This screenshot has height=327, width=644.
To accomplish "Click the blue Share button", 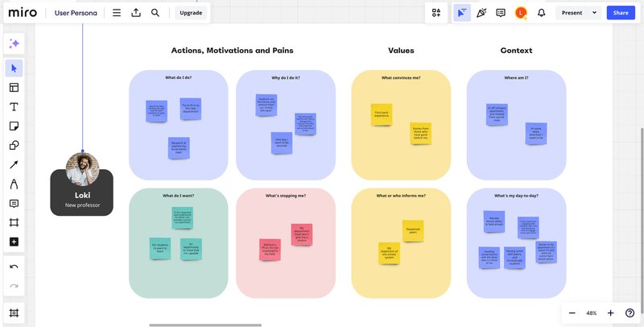I will point(620,13).
